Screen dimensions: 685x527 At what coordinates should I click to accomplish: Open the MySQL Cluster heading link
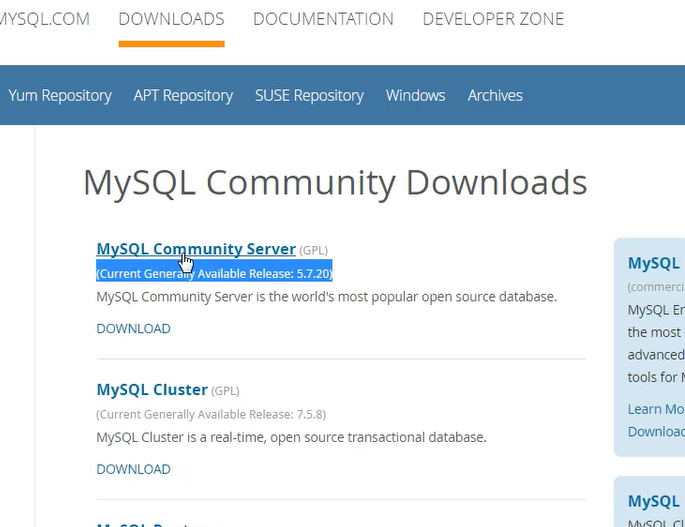coord(152,389)
